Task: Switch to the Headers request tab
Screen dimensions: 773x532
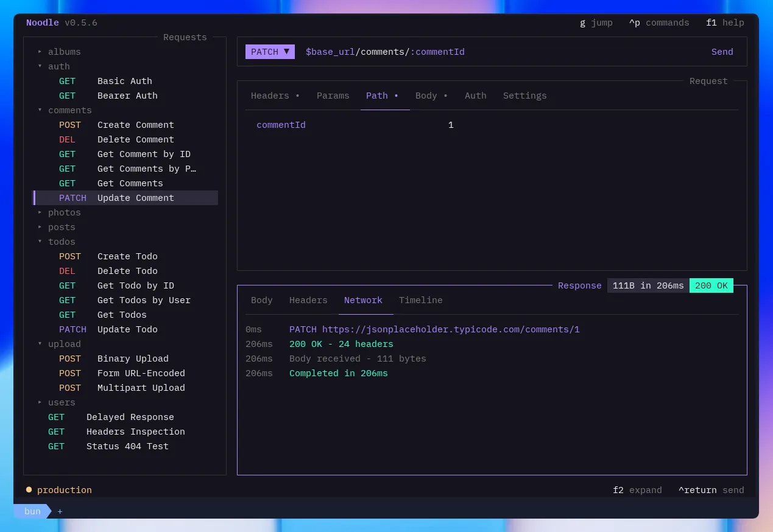Action: 275,96
